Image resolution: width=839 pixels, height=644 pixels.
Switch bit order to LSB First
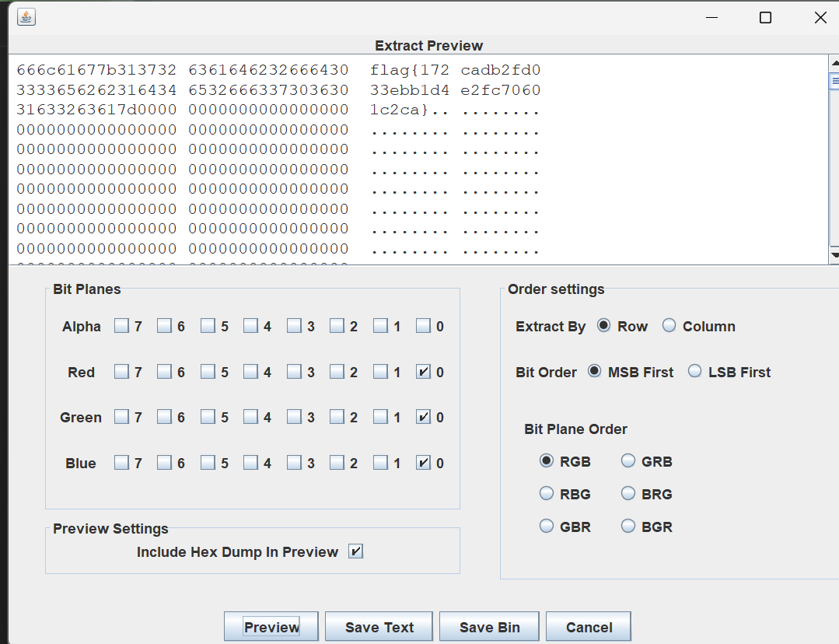tap(694, 371)
